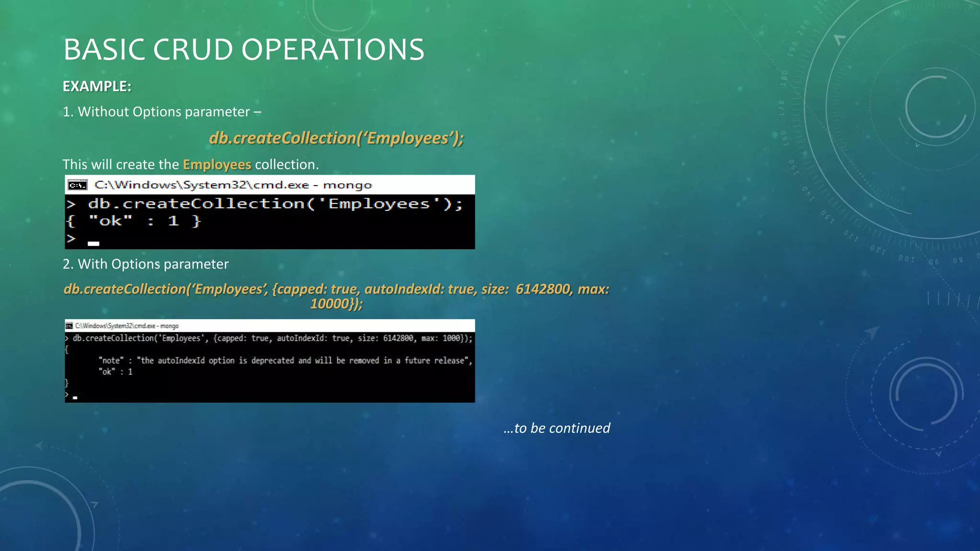This screenshot has width=980, height=551.
Task: Click the cmd icon in the first terminal title bar
Action: (x=77, y=185)
